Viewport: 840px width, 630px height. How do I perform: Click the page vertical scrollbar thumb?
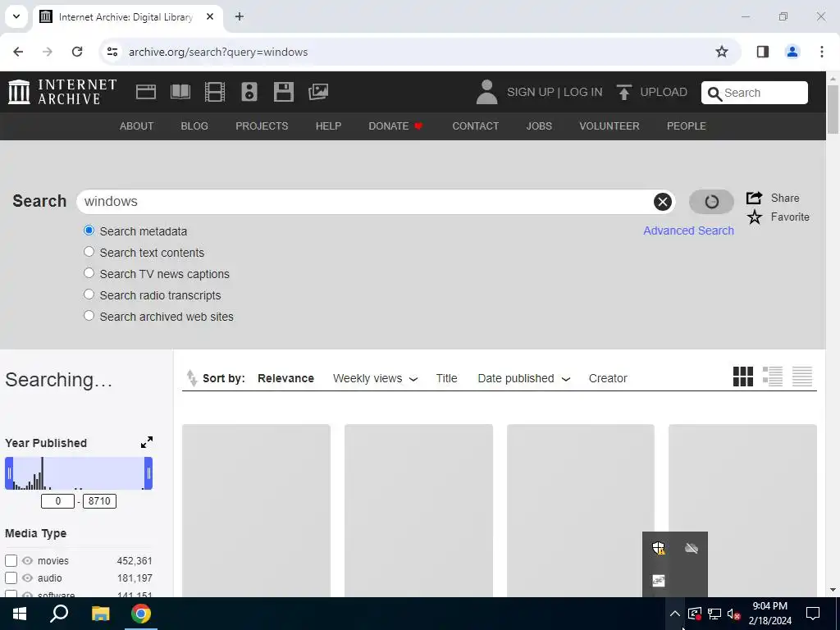click(x=833, y=109)
